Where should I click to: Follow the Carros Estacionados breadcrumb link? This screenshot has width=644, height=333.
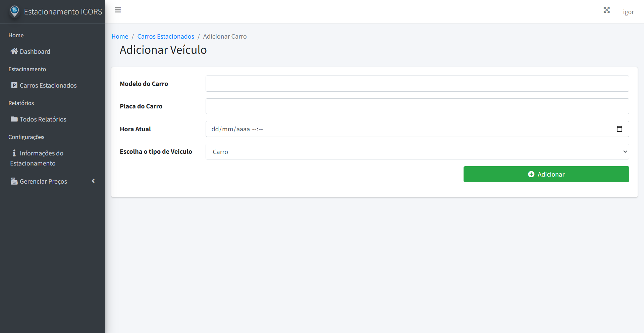(x=166, y=36)
